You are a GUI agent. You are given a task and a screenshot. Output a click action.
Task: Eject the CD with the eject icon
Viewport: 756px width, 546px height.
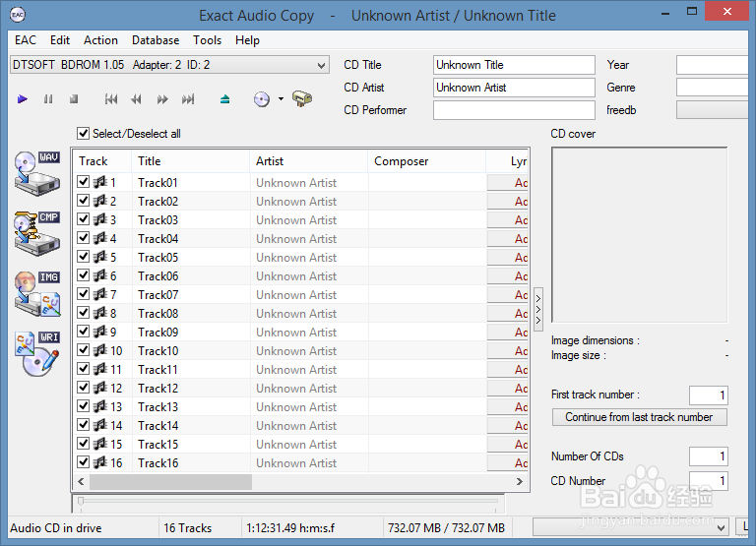224,99
